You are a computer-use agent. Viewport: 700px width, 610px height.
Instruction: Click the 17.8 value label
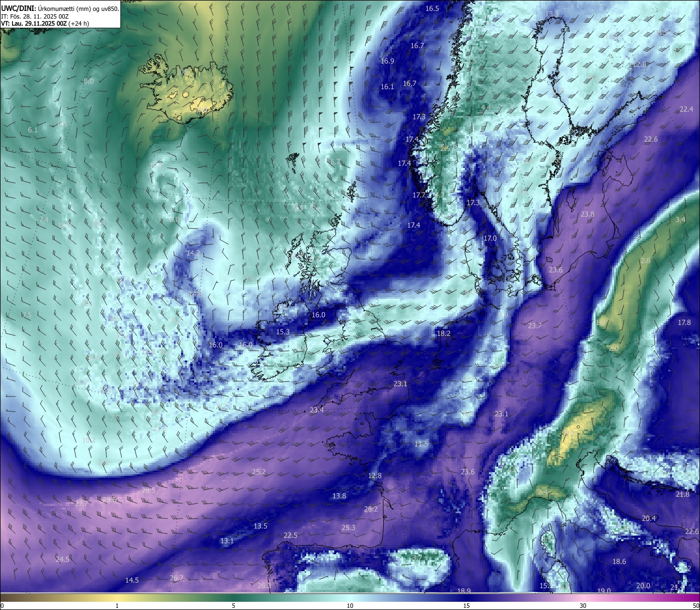point(684,322)
